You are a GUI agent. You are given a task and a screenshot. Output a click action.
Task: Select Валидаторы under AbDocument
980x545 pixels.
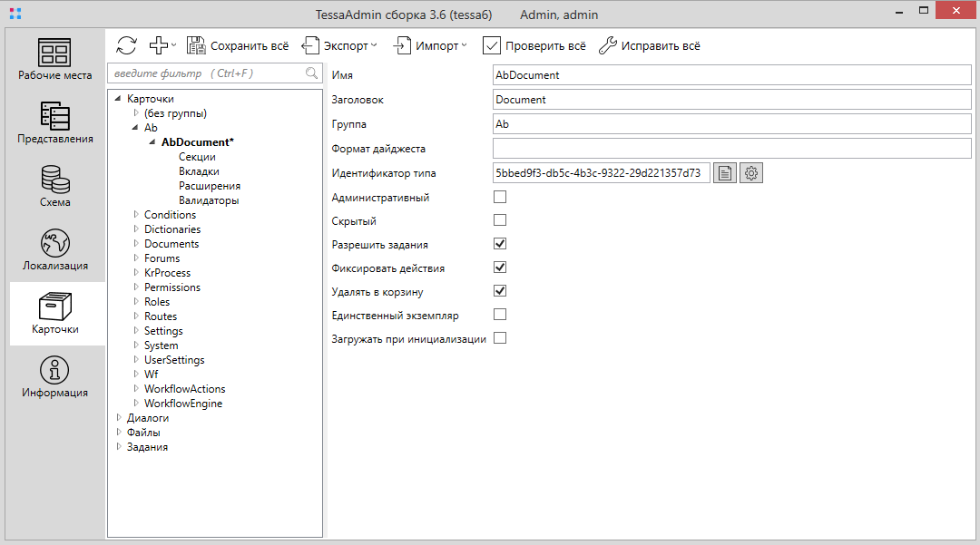tap(209, 200)
